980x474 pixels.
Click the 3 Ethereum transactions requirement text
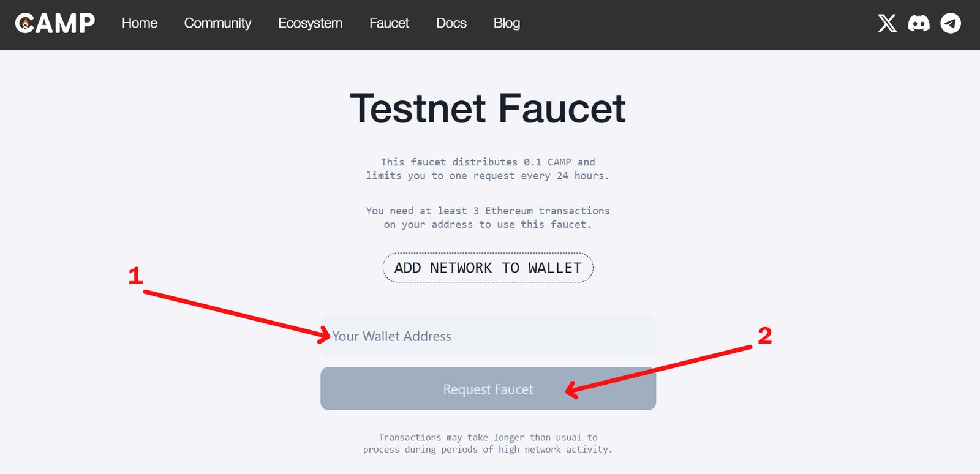[x=488, y=217]
